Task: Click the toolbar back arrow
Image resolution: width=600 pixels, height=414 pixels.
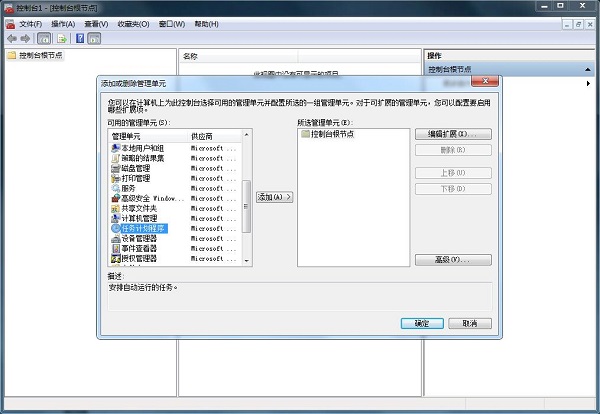Action: (11, 38)
